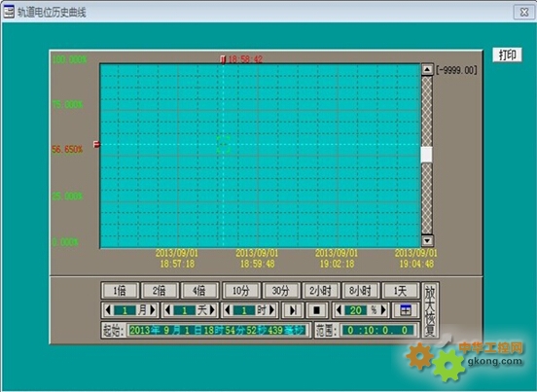The image size is (537, 392).
Task: Set time range to 2小时
Action: pyautogui.click(x=321, y=291)
